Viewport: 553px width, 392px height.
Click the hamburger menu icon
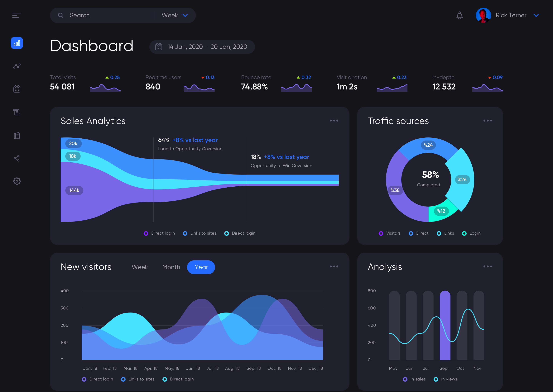click(x=17, y=15)
